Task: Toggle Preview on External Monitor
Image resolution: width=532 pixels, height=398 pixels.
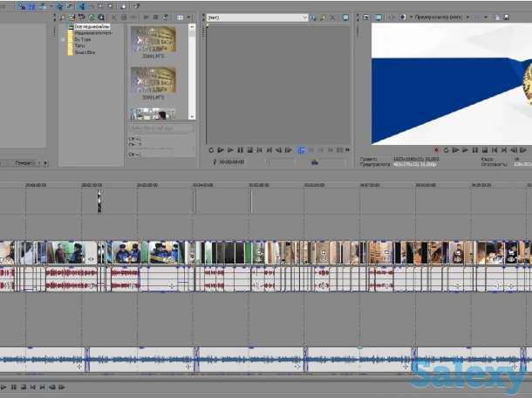Action: click(x=379, y=17)
